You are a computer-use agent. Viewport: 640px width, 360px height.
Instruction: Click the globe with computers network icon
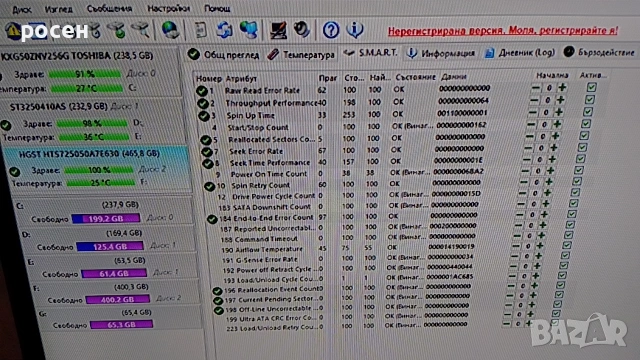pos(249,30)
